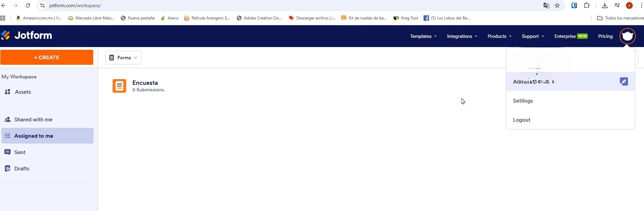Click 0 Submissions text
The width and height of the screenshot is (644, 211).
[x=149, y=90]
